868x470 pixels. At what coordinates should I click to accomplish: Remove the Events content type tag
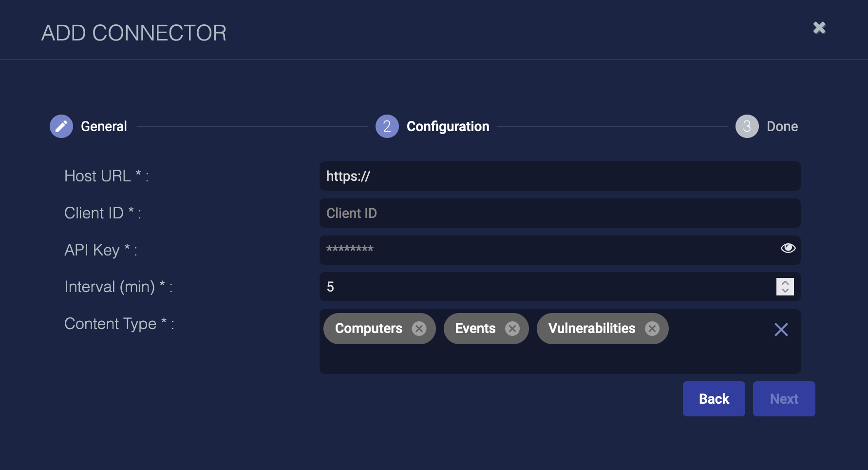pos(512,329)
